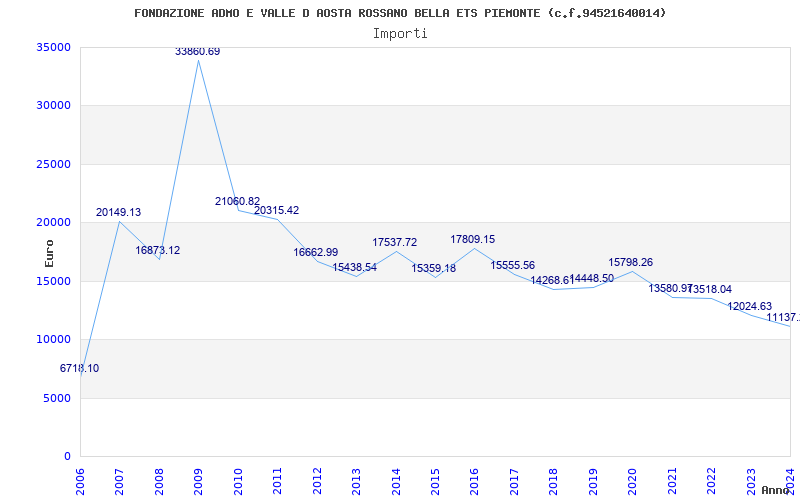
Task: Select the 16662.99 data label
Action: (x=315, y=253)
